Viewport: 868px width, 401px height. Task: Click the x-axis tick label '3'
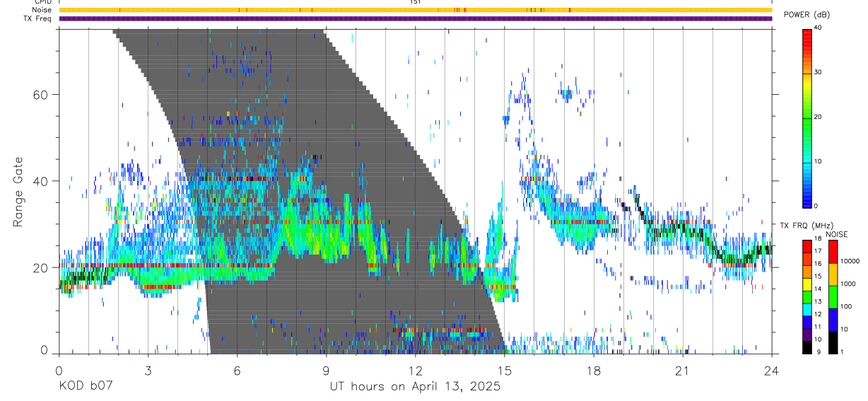[x=148, y=370]
